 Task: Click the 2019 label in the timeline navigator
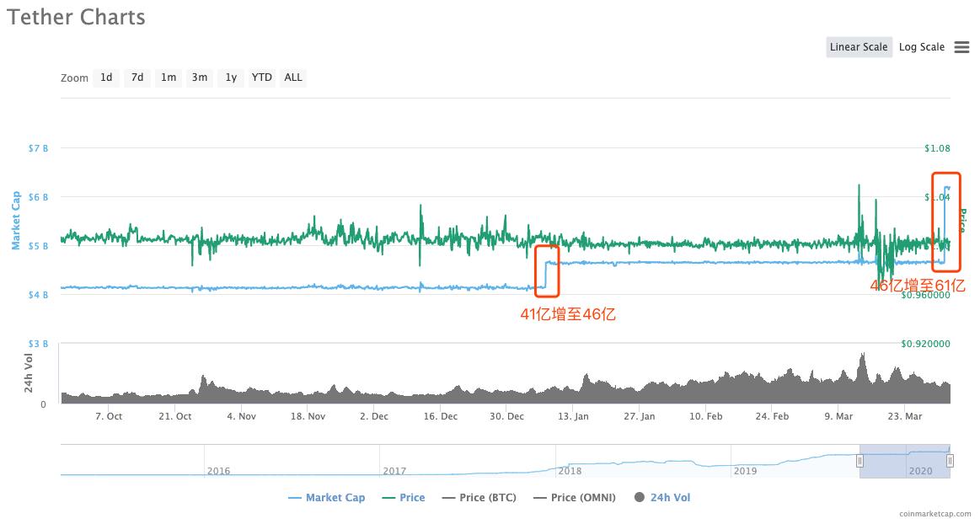click(745, 471)
